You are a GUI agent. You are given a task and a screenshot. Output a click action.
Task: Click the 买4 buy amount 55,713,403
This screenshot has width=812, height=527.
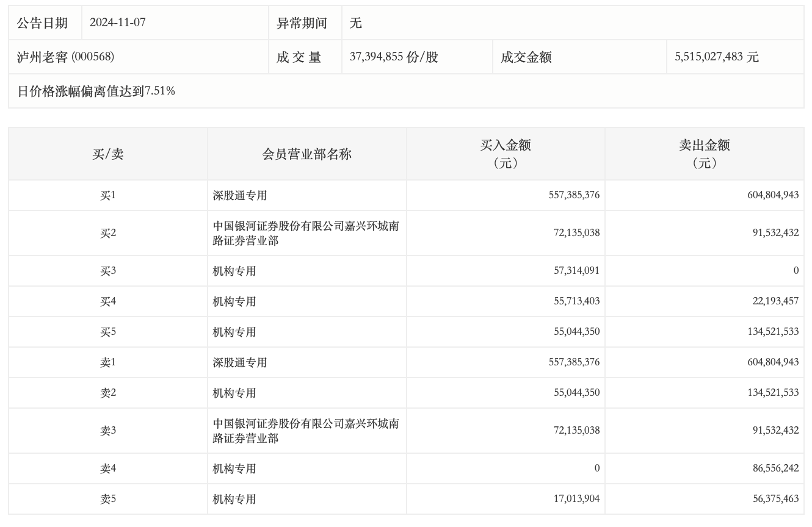(574, 302)
